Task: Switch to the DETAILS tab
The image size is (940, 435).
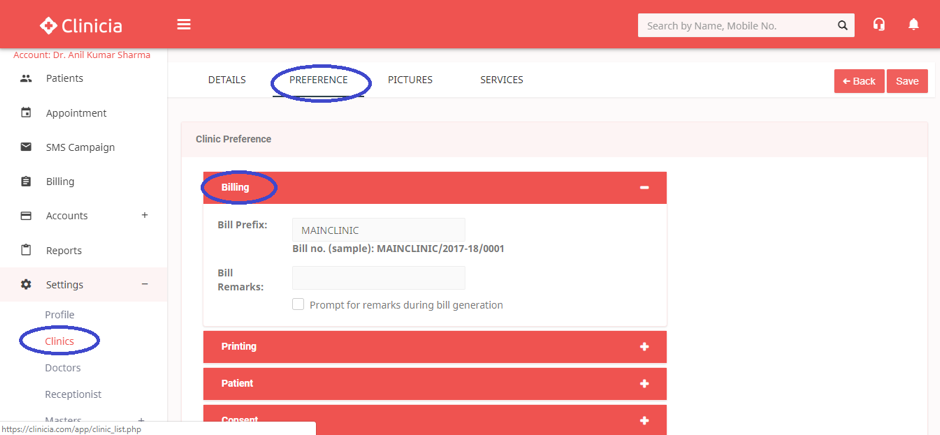Action: (x=227, y=80)
